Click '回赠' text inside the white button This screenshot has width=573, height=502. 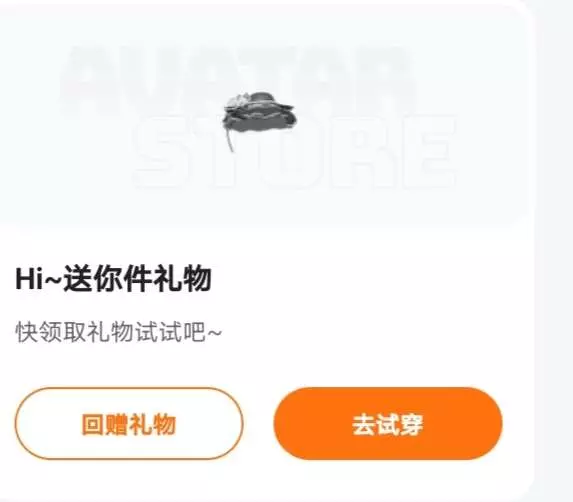tap(105, 424)
